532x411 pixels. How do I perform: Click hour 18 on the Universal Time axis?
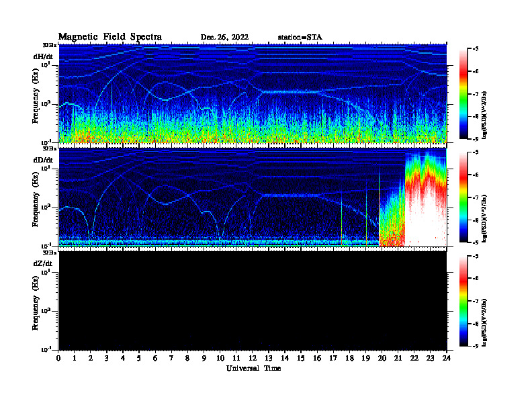point(349,358)
